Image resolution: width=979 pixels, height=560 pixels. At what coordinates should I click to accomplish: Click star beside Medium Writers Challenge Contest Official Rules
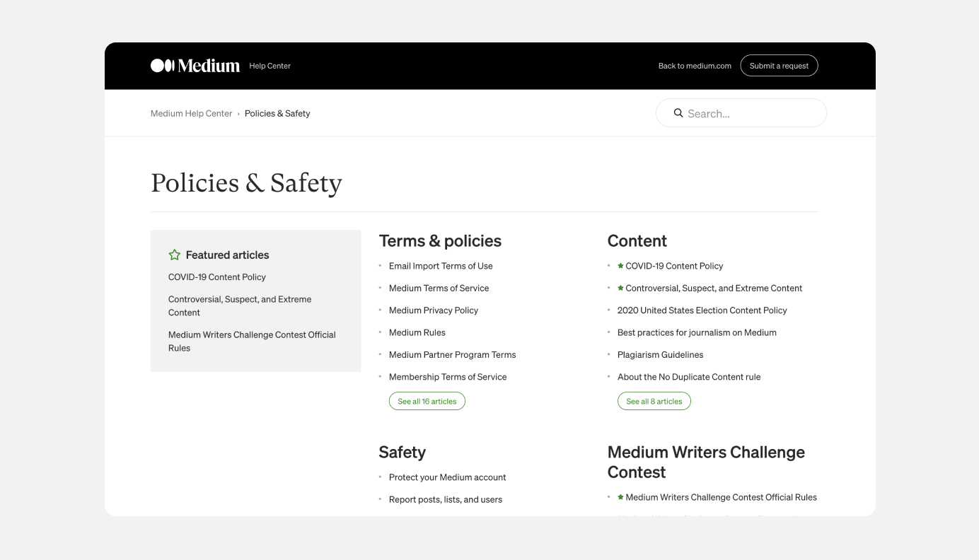(x=620, y=497)
